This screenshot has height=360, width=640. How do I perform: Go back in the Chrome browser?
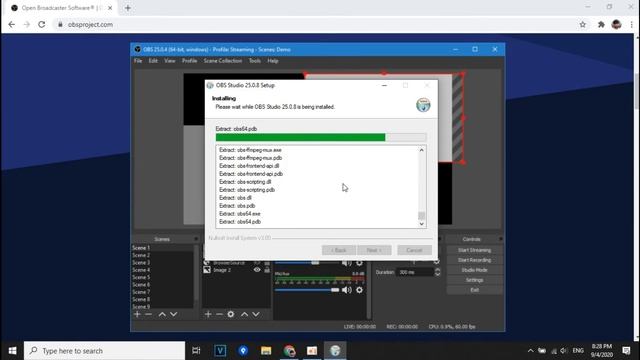[x=11, y=24]
